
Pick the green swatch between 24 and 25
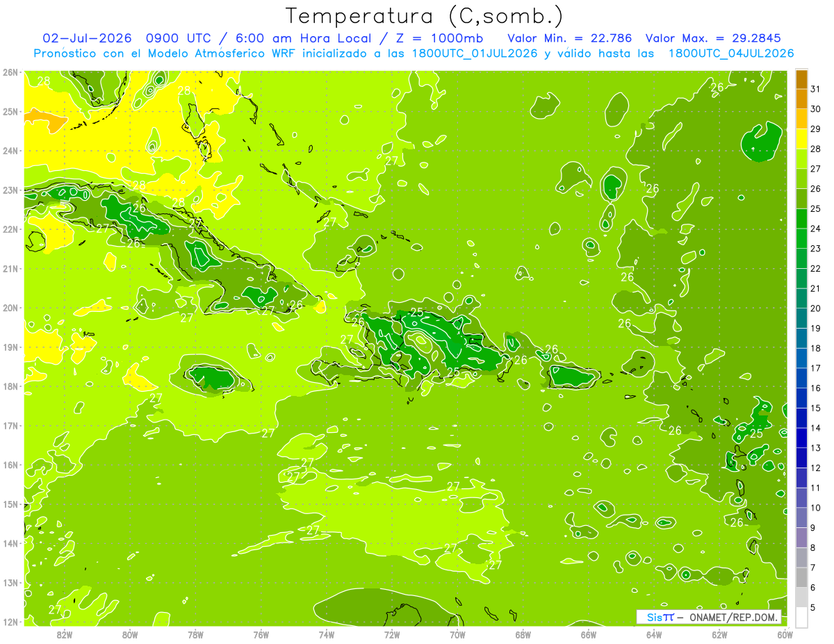[x=801, y=218]
